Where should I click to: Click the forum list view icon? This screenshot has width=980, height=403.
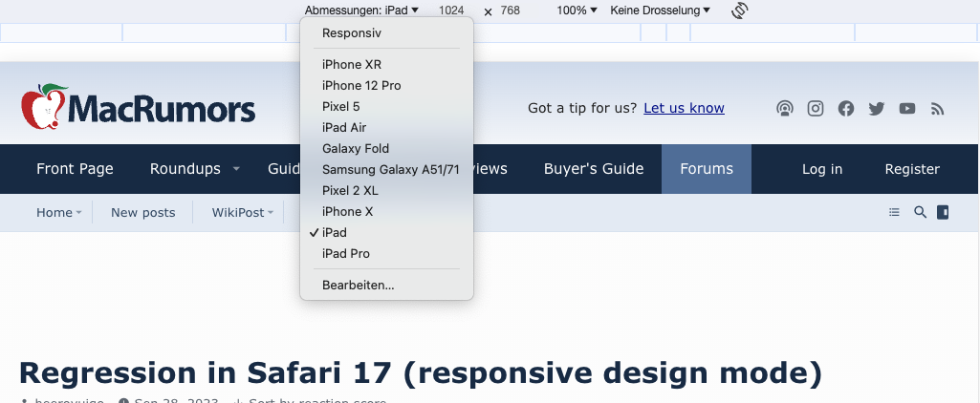(894, 213)
